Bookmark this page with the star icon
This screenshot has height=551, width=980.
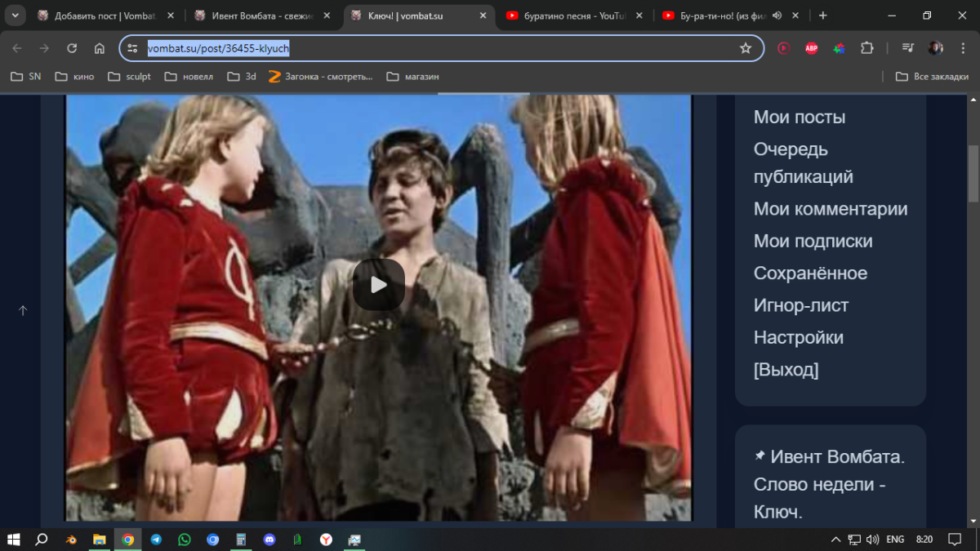point(746,48)
